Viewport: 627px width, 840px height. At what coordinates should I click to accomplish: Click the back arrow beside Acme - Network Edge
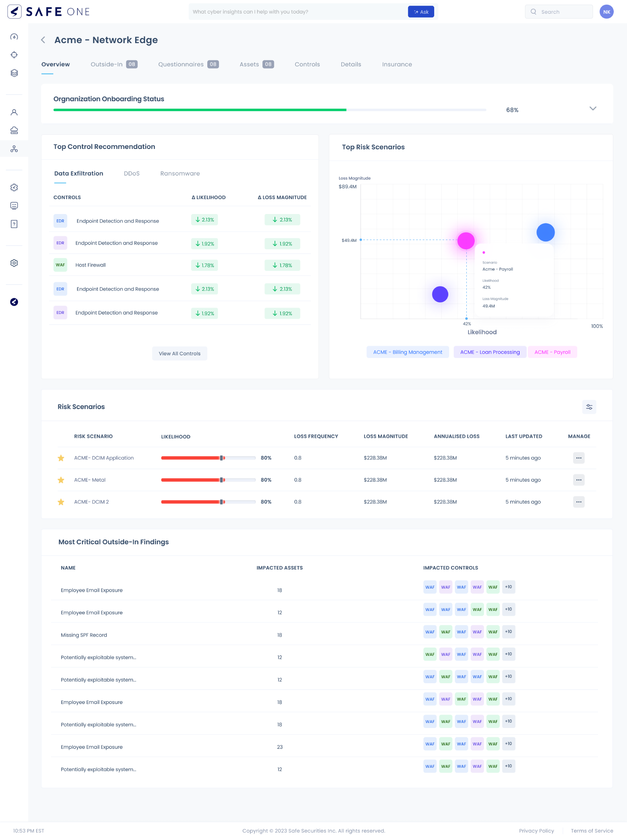(43, 40)
